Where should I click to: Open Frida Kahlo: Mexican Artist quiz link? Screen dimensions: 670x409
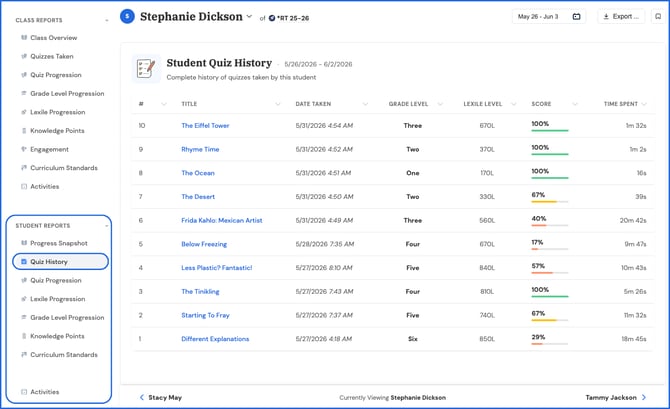[222, 221]
